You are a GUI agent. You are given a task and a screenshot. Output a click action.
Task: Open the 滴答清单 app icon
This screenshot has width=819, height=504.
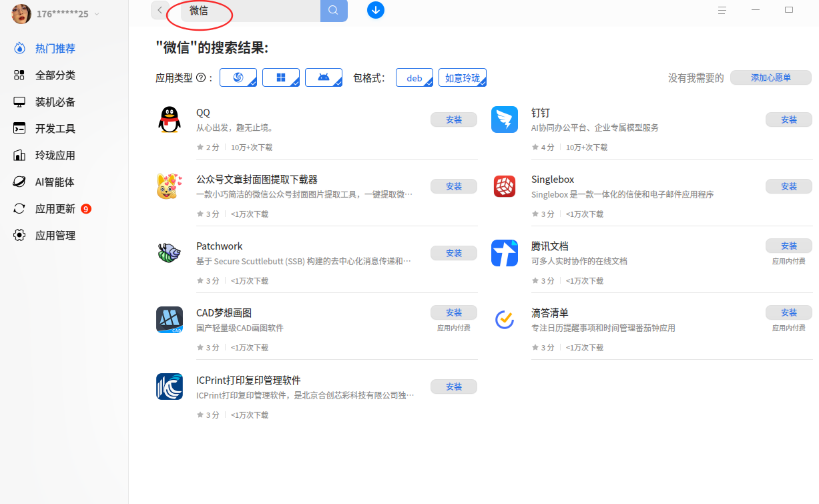(505, 320)
